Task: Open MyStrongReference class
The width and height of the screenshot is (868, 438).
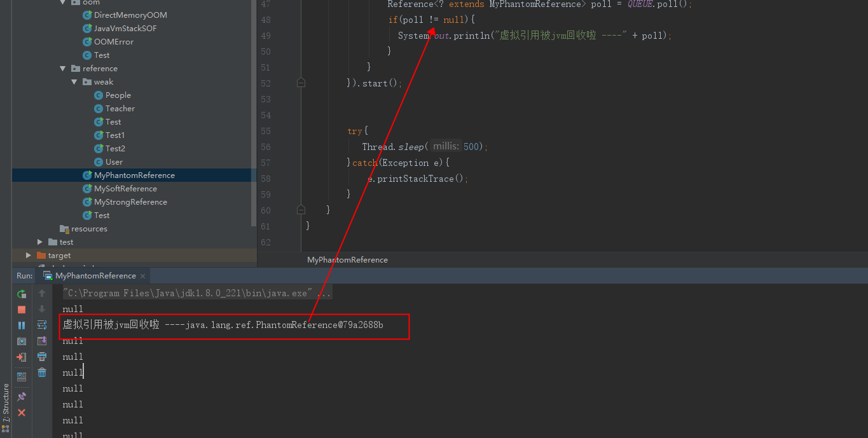Action: [x=130, y=202]
